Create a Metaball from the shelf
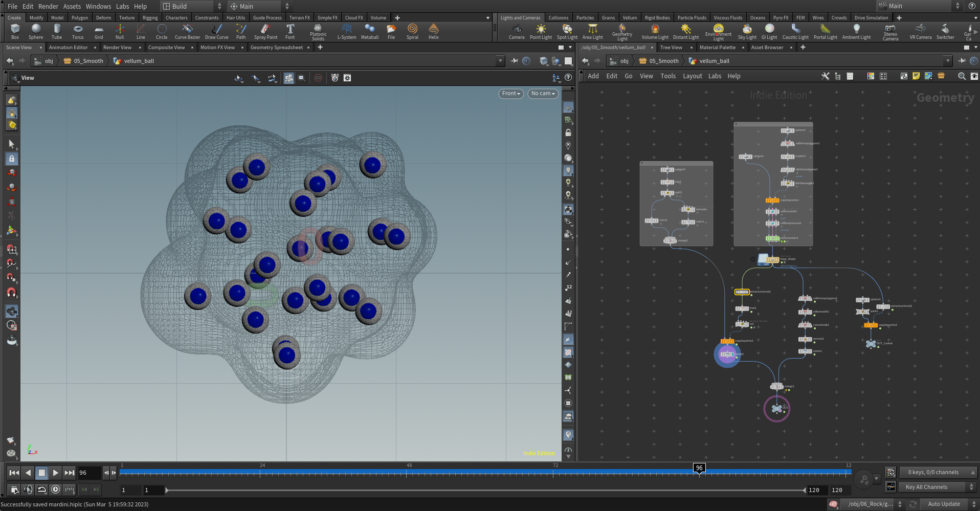The width and height of the screenshot is (980, 511). click(369, 31)
